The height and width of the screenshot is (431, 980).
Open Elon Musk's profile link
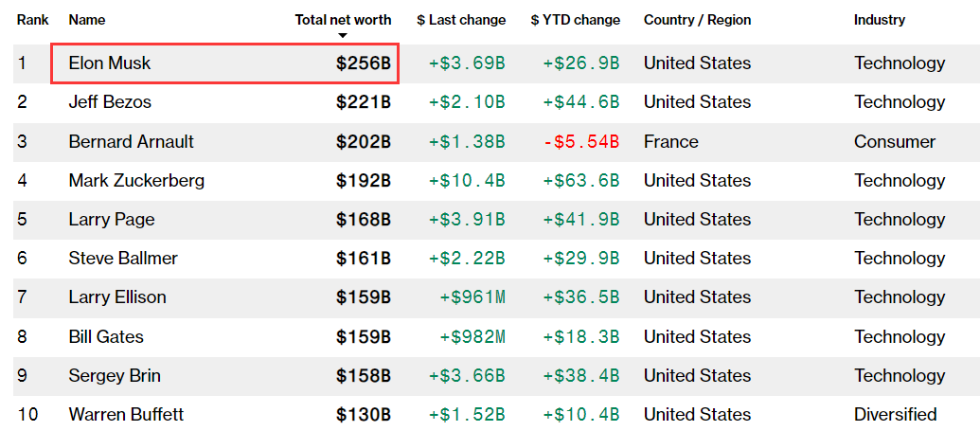(110, 63)
